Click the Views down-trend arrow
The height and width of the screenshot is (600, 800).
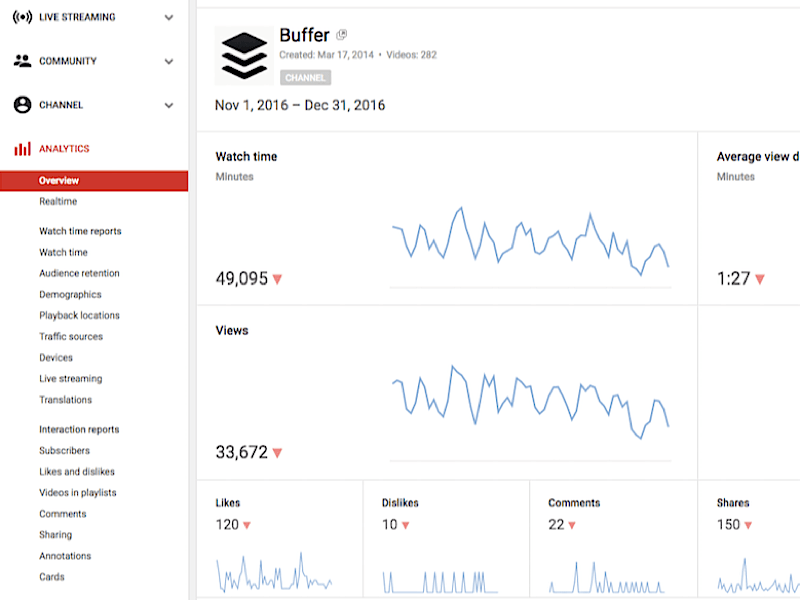pyautogui.click(x=277, y=453)
